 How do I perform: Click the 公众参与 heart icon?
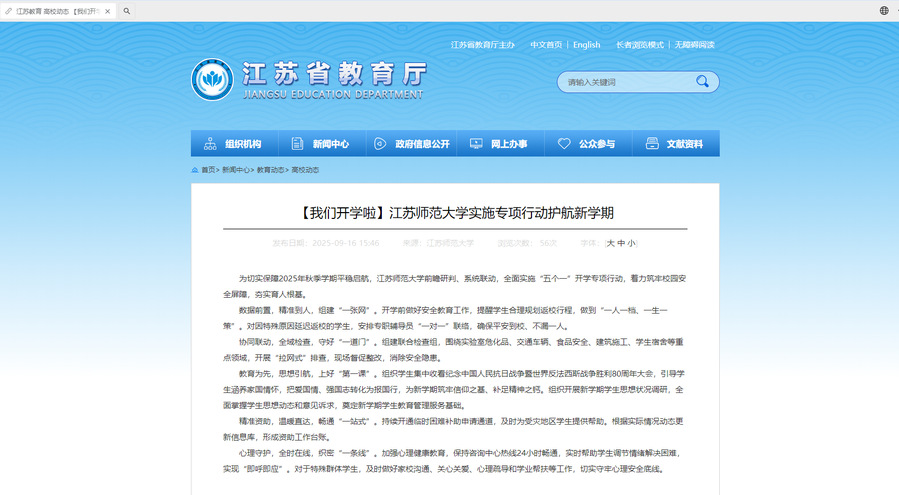(x=563, y=144)
